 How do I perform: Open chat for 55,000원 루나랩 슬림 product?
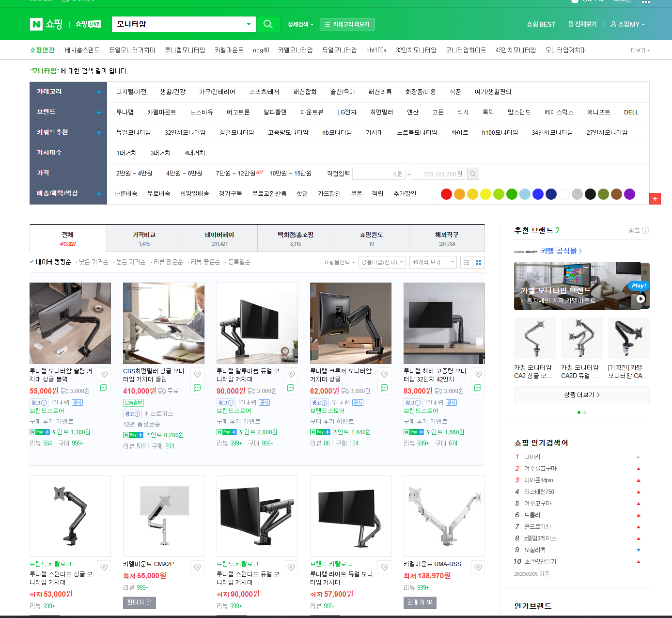click(104, 388)
